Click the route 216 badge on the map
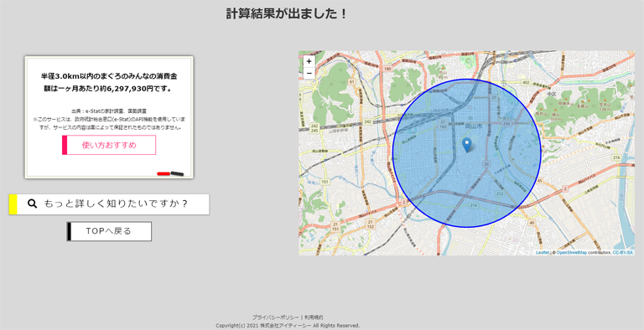Image resolution: width=644 pixels, height=330 pixels. pos(616,157)
